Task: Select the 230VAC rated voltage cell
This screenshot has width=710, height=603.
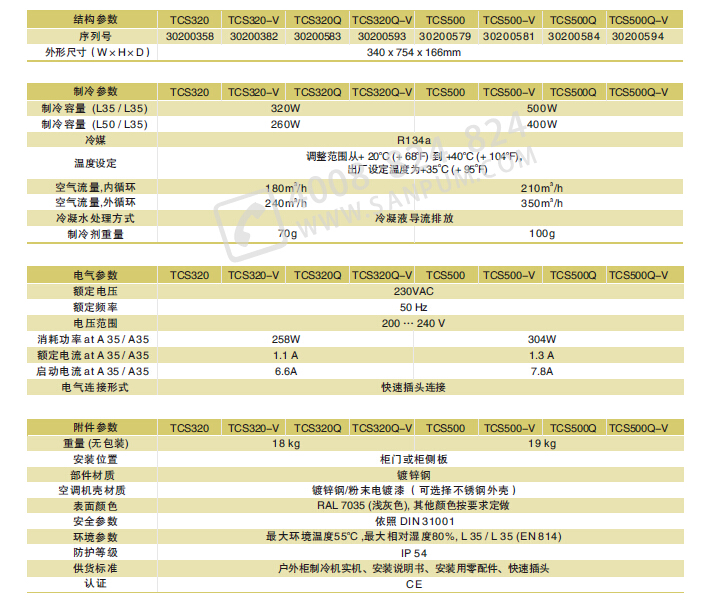Action: tap(414, 291)
